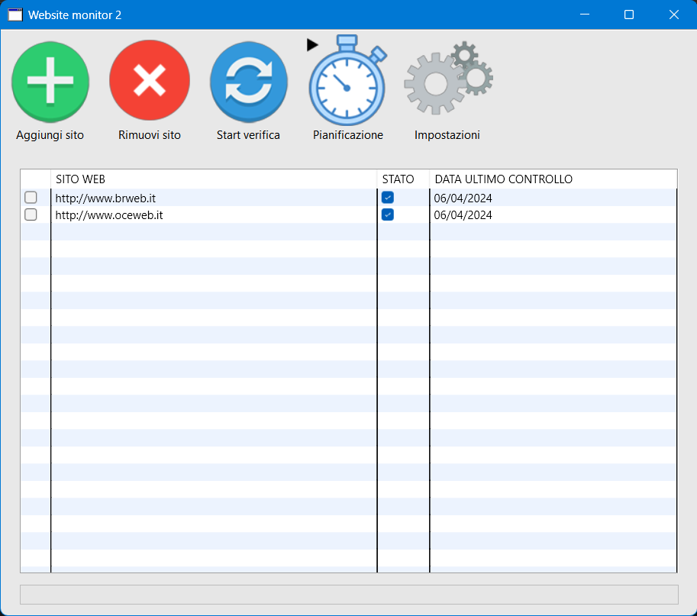Open the stopwatch Pianificazione icon
The image size is (697, 616).
[348, 80]
